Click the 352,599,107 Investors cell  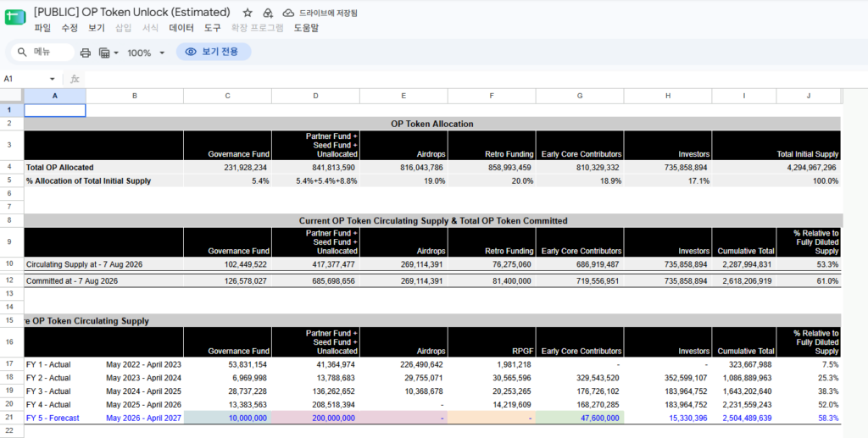point(668,378)
